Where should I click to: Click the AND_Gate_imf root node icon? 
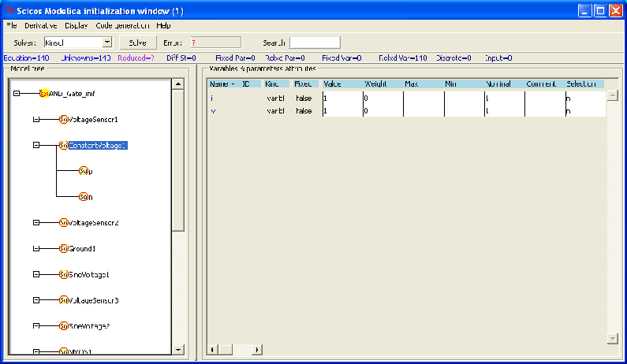(x=44, y=94)
